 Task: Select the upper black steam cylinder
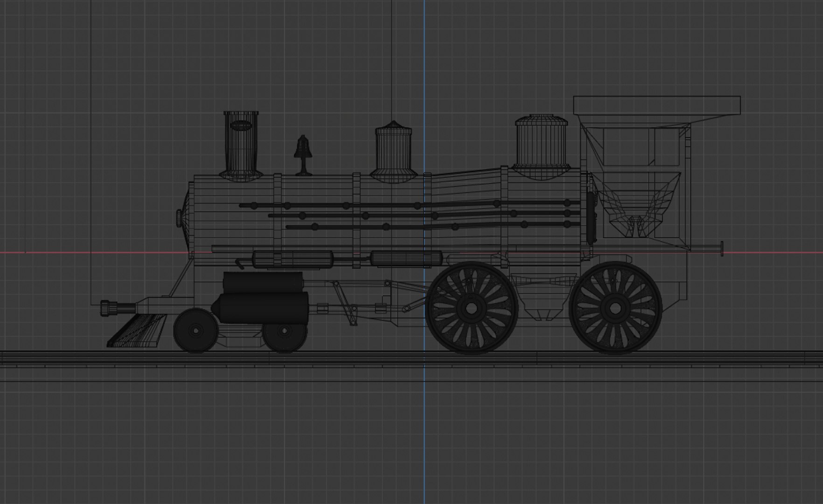263,282
